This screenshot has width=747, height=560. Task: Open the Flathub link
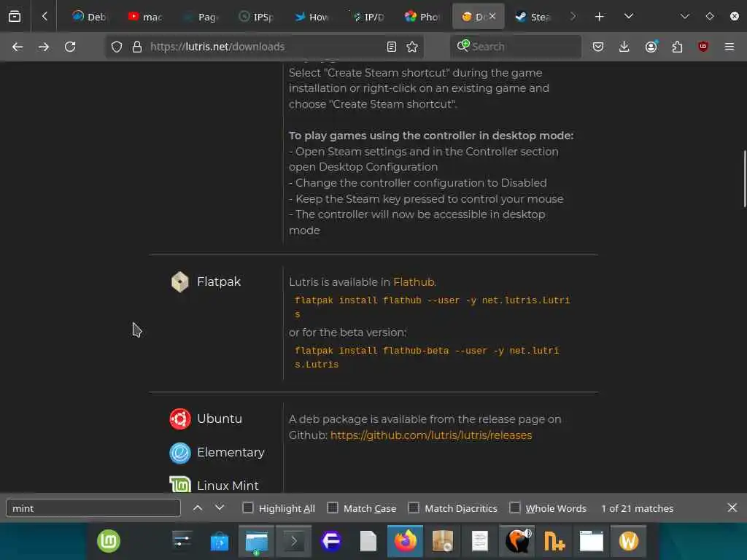tap(414, 282)
